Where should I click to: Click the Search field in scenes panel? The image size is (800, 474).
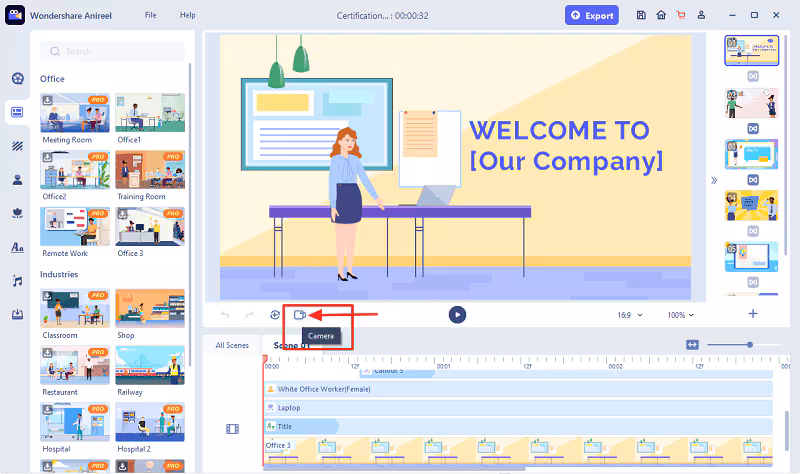click(x=112, y=52)
